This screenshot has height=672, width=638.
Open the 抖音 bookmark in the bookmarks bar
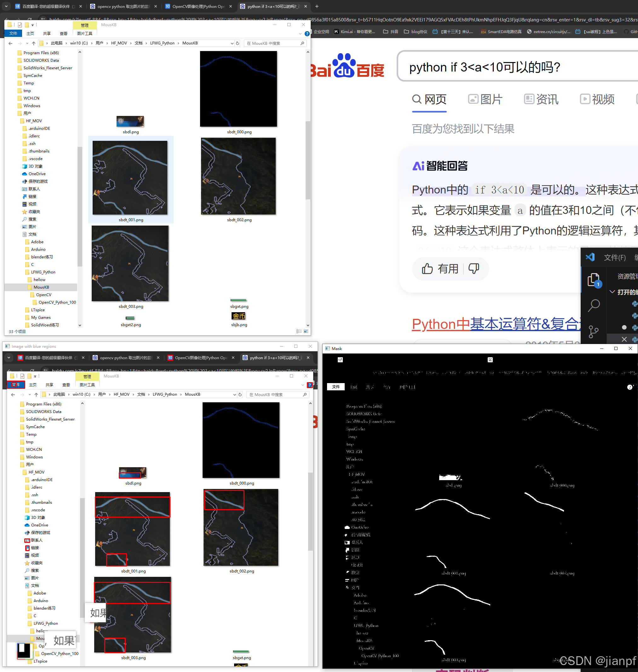point(390,32)
